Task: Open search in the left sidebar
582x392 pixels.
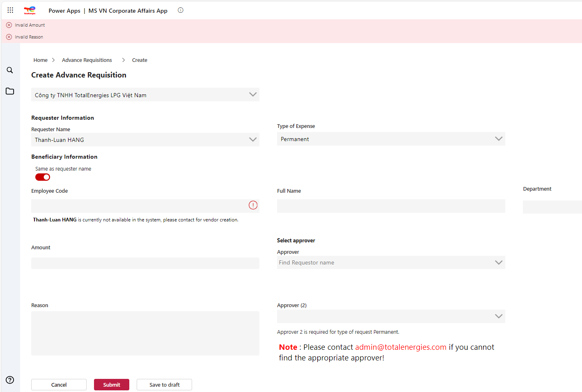Action: tap(10, 70)
